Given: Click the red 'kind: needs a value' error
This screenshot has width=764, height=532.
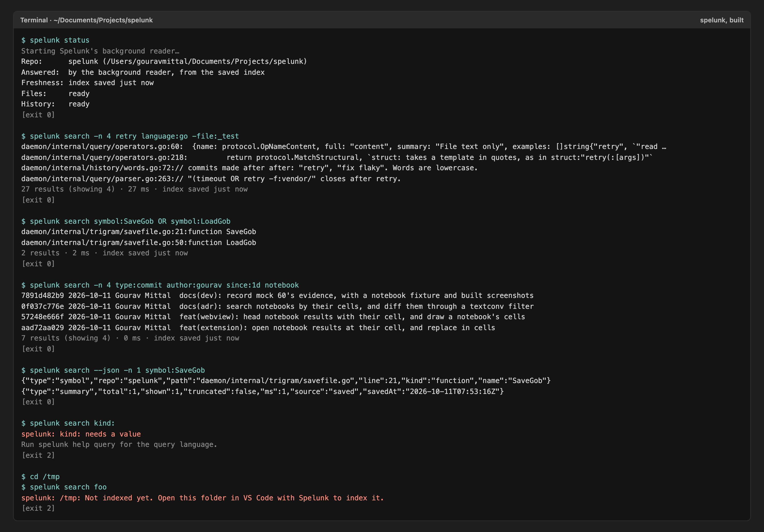Looking at the screenshot, I should click(x=81, y=434).
